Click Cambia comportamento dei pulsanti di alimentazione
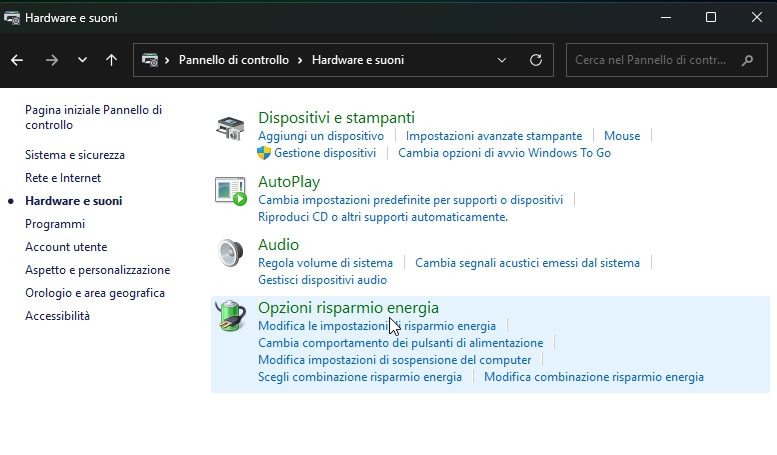The width and height of the screenshot is (777, 455). pyautogui.click(x=400, y=342)
